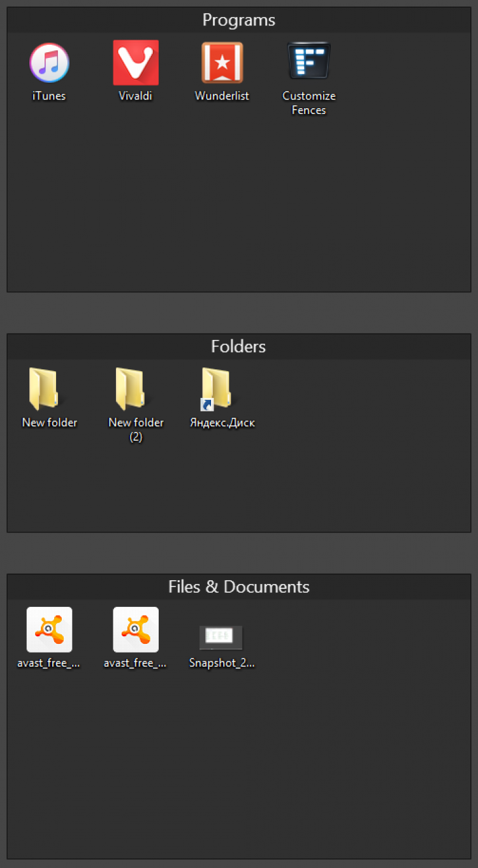
Task: Click the Folders fence title bar
Action: 239,346
